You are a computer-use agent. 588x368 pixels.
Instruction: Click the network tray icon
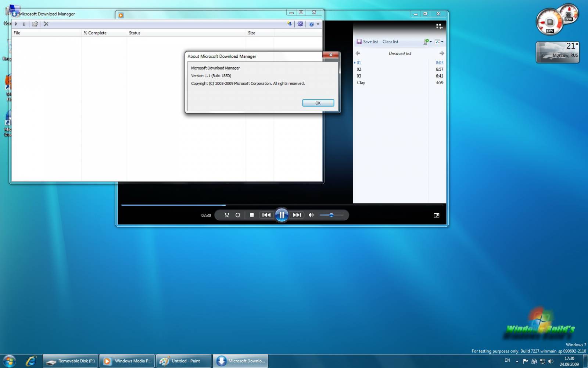point(542,361)
